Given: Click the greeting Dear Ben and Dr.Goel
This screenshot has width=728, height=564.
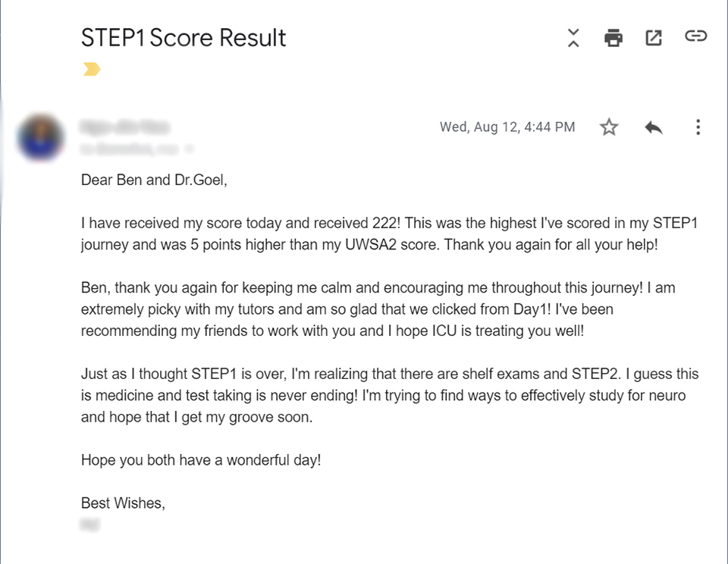Looking at the screenshot, I should [x=154, y=180].
